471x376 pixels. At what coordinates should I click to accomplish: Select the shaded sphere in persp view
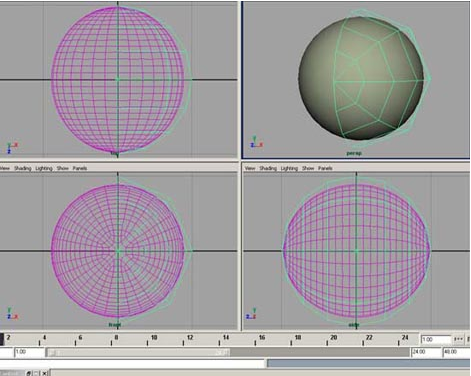pos(361,78)
